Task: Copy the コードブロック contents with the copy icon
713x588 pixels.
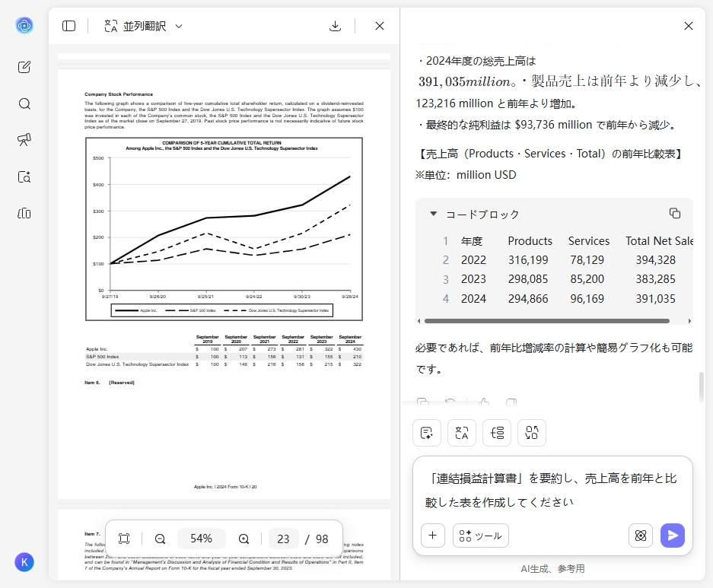Action: pos(674,213)
